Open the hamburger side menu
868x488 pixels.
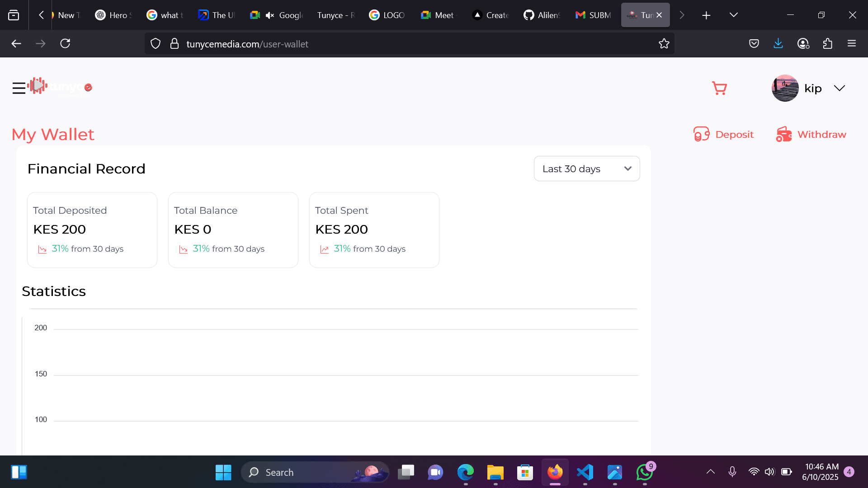tap(19, 88)
